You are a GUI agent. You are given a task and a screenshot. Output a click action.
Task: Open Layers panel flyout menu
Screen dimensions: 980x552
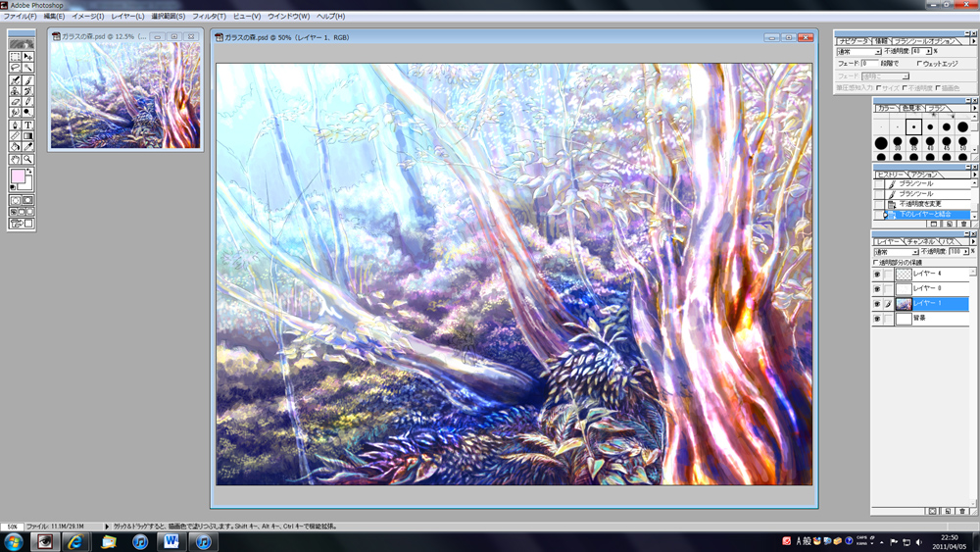[973, 241]
